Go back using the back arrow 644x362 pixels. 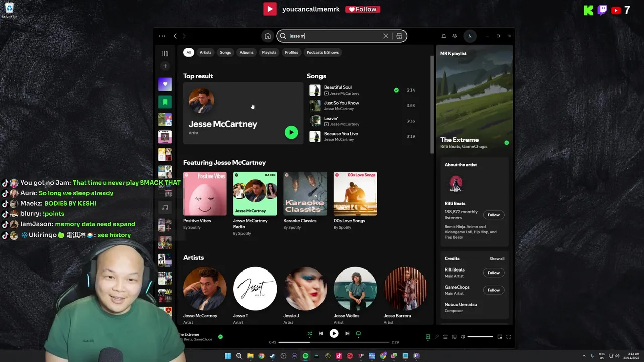[x=175, y=36]
